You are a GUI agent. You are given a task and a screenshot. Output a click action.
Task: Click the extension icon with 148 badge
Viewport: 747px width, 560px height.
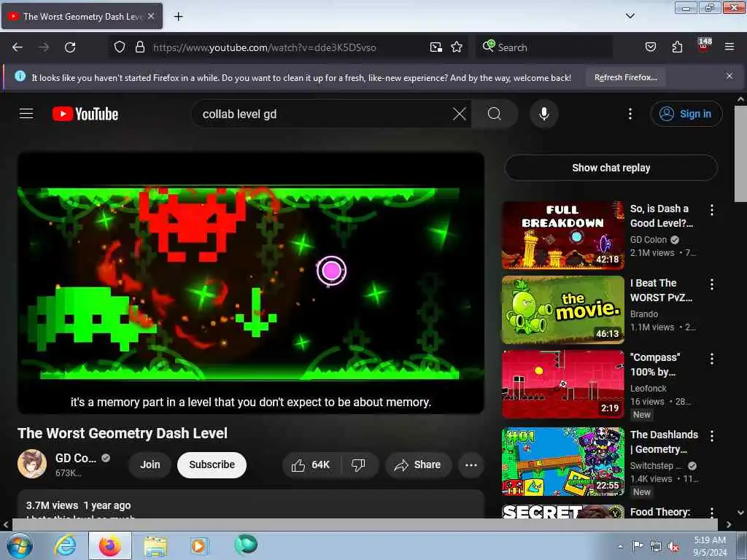coord(704,46)
